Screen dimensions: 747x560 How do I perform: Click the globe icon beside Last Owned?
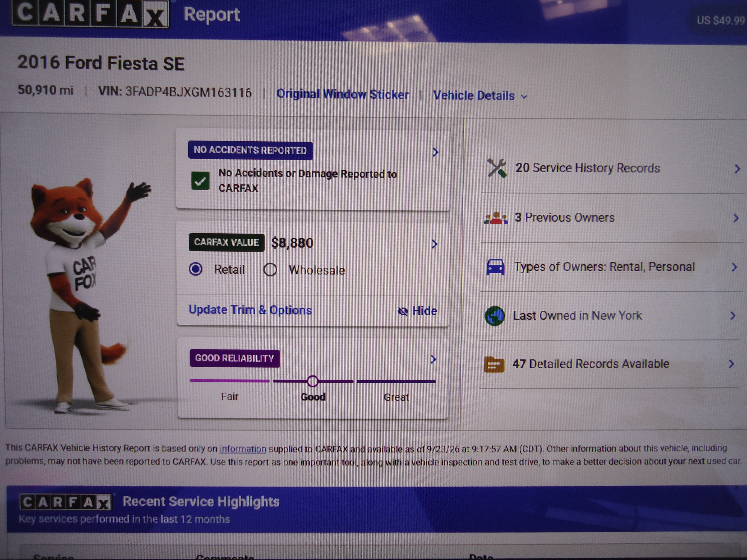pos(494,316)
